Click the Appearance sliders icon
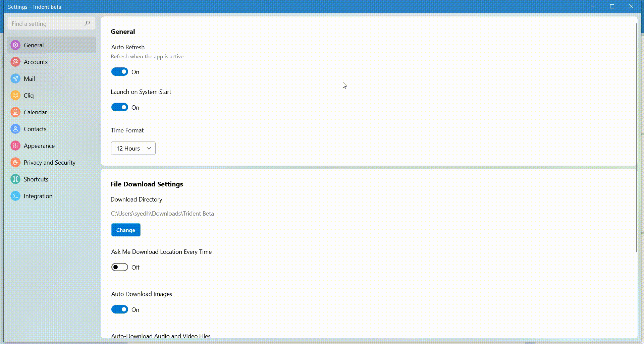This screenshot has height=344, width=644. 15,146
